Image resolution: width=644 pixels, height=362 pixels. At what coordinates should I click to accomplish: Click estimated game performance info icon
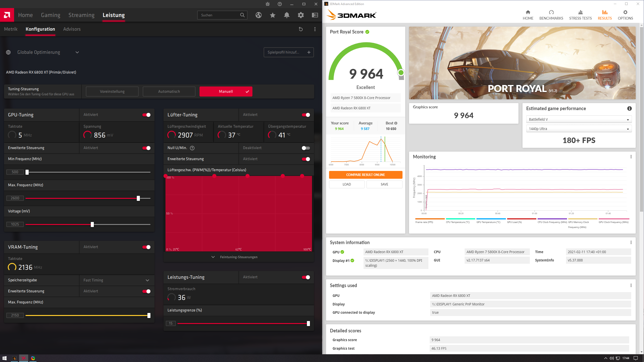click(x=629, y=108)
